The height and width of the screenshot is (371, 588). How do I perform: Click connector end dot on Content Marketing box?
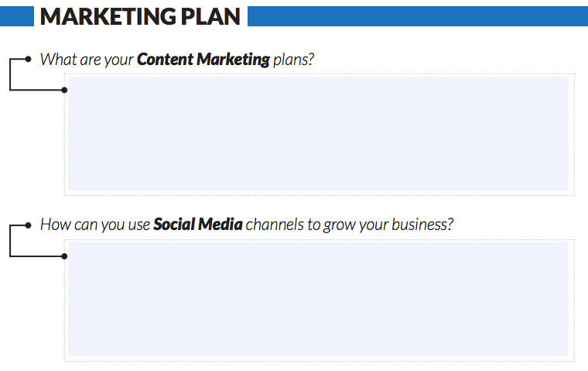pyautogui.click(x=64, y=90)
